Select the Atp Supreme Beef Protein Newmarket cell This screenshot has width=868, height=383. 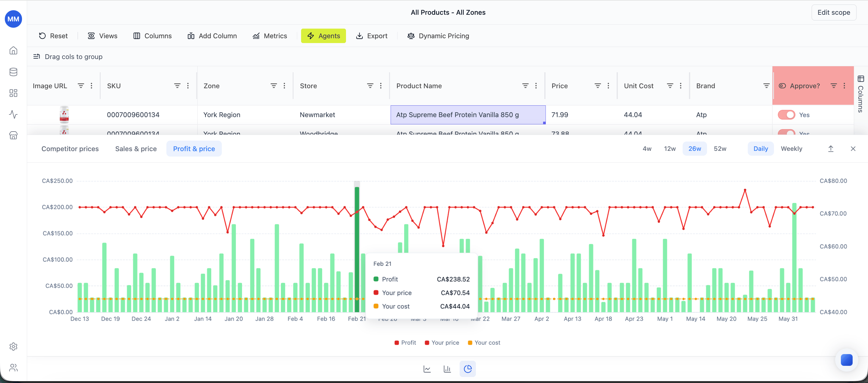(468, 115)
